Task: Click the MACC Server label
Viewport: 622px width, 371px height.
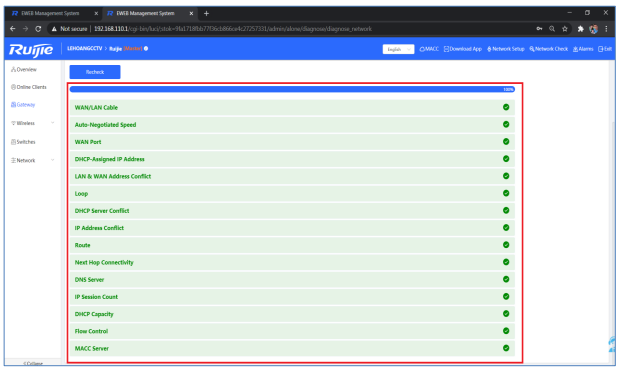Action: click(x=92, y=348)
